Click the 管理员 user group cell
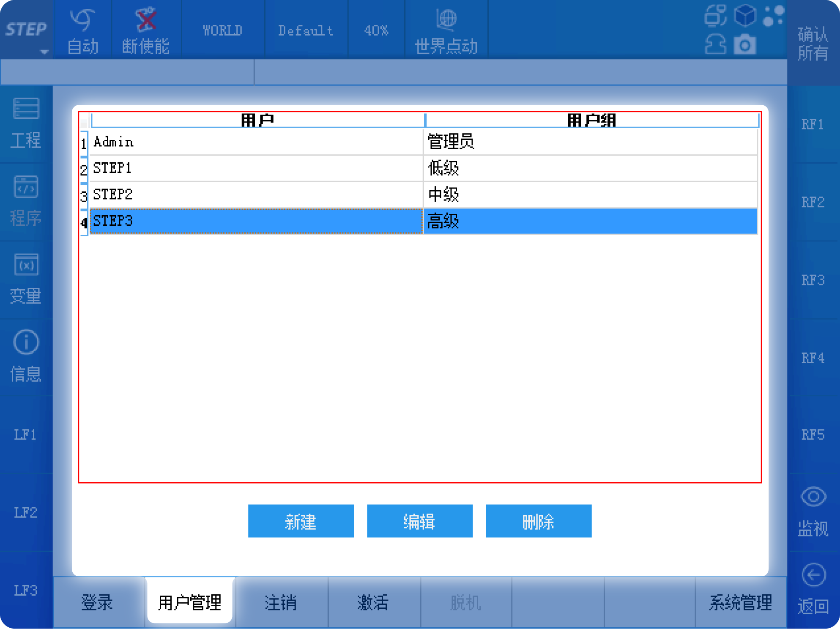The image size is (840, 629). click(x=590, y=142)
